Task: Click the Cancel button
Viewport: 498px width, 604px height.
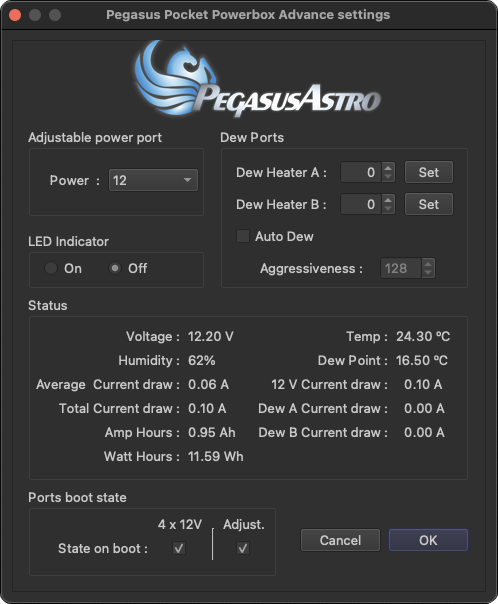Action: [340, 540]
